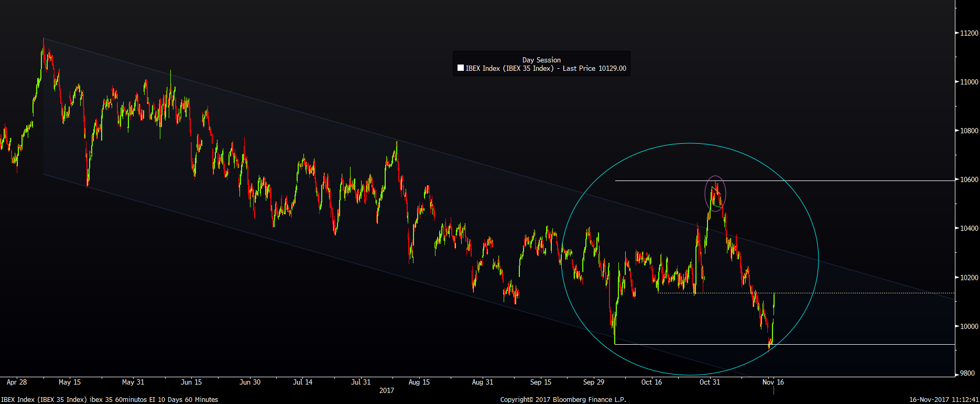Click the legend text 'IBEX Index (IBEX 35 Index) - Last Price 10129.00'

click(x=546, y=68)
